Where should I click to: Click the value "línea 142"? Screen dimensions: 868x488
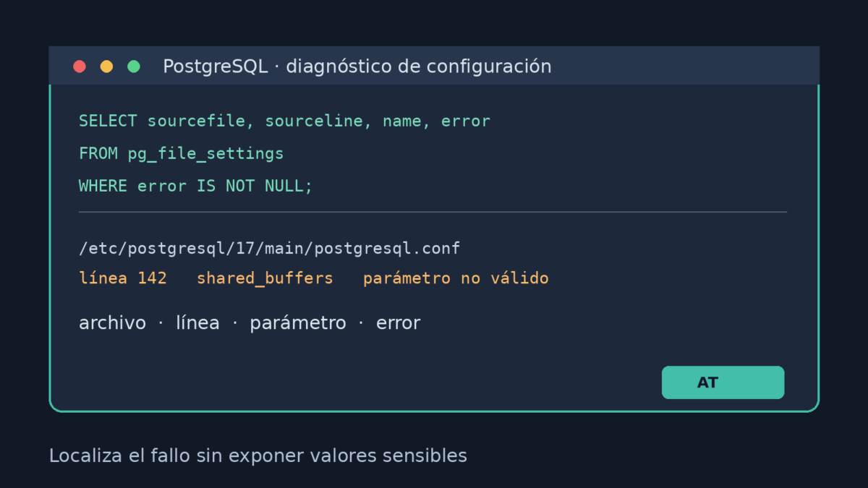(123, 278)
